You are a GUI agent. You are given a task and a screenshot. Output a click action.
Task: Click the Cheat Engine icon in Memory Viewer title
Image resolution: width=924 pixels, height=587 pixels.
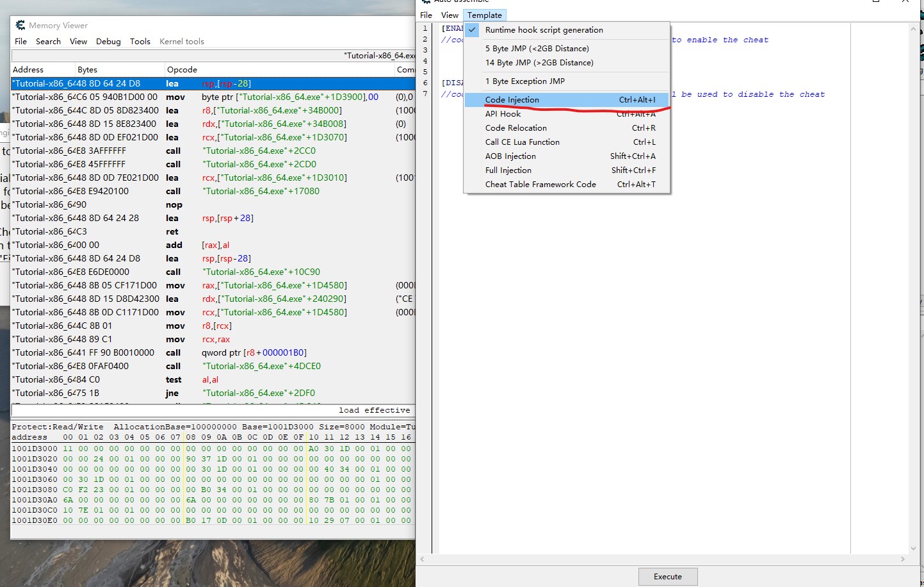pos(20,25)
